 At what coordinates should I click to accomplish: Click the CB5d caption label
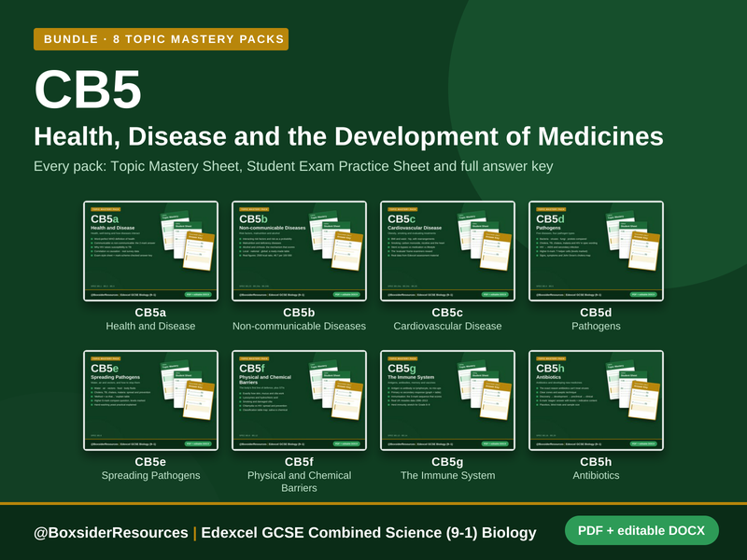(x=596, y=313)
